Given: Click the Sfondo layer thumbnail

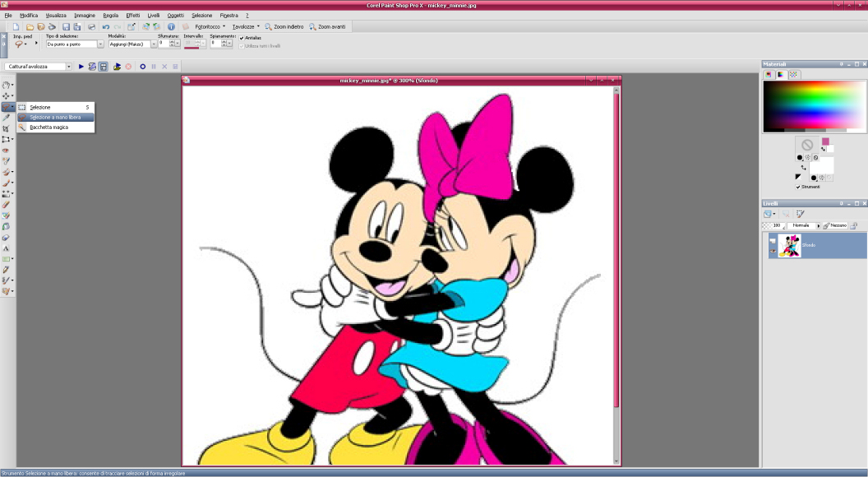Looking at the screenshot, I should (789, 245).
